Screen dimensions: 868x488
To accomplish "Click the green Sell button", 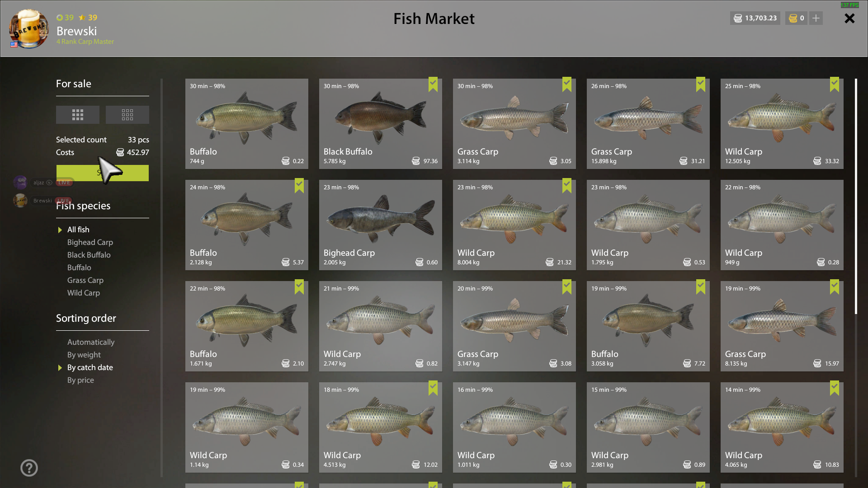I will click(103, 173).
